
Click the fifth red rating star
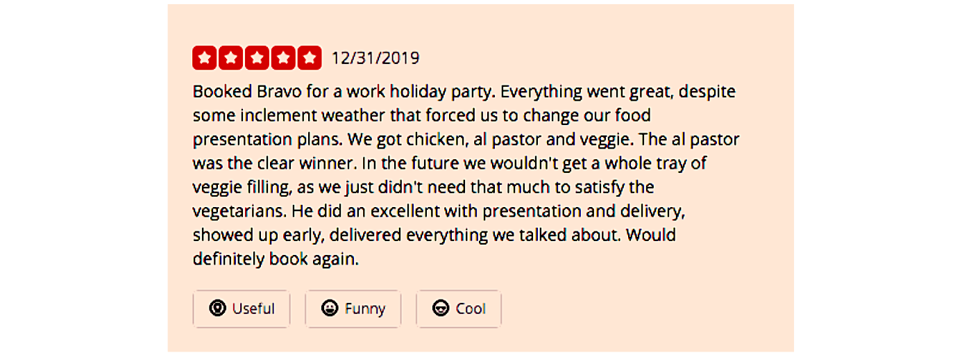pyautogui.click(x=310, y=58)
